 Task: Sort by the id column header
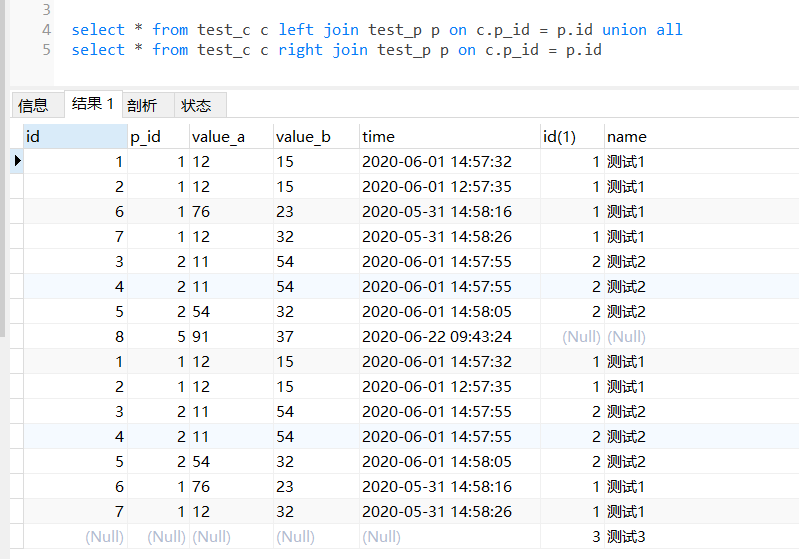point(75,137)
